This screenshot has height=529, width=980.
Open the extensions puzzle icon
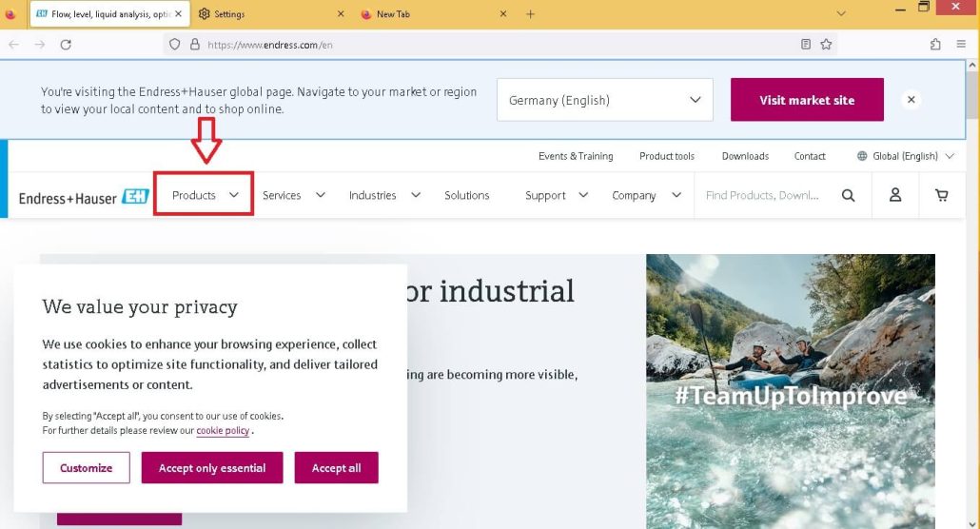click(x=935, y=45)
